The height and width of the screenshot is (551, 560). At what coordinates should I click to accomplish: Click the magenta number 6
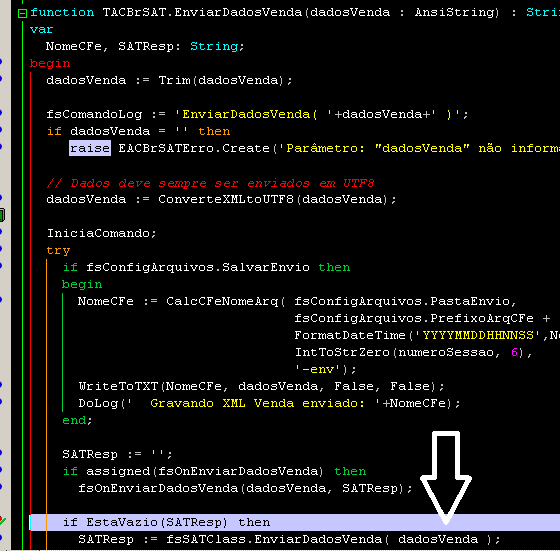(514, 353)
